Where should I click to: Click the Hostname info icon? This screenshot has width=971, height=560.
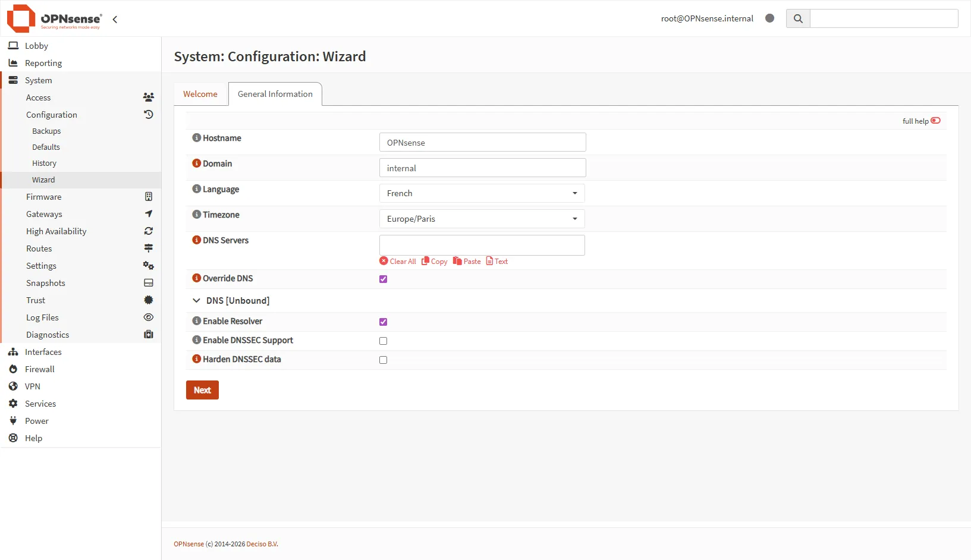pos(196,138)
